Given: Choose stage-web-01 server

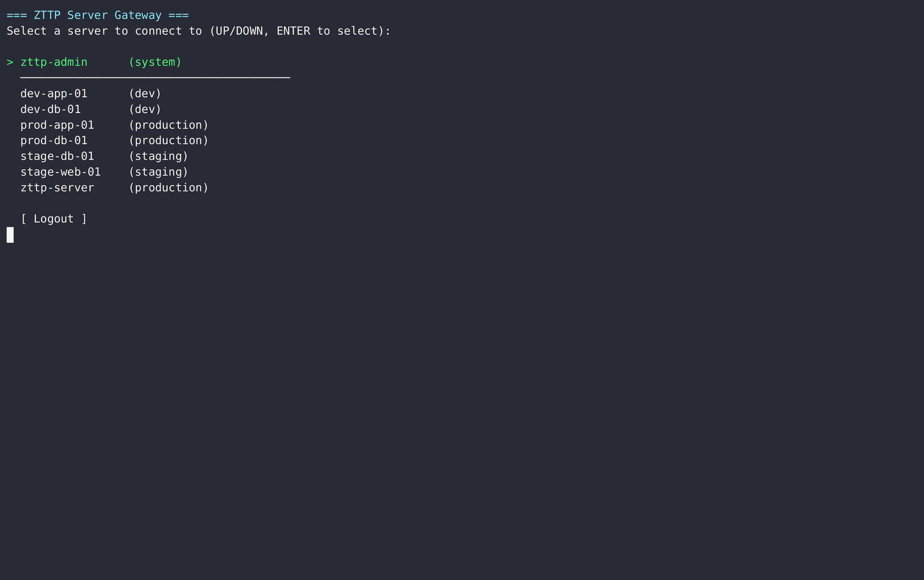Looking at the screenshot, I should pos(104,172).
